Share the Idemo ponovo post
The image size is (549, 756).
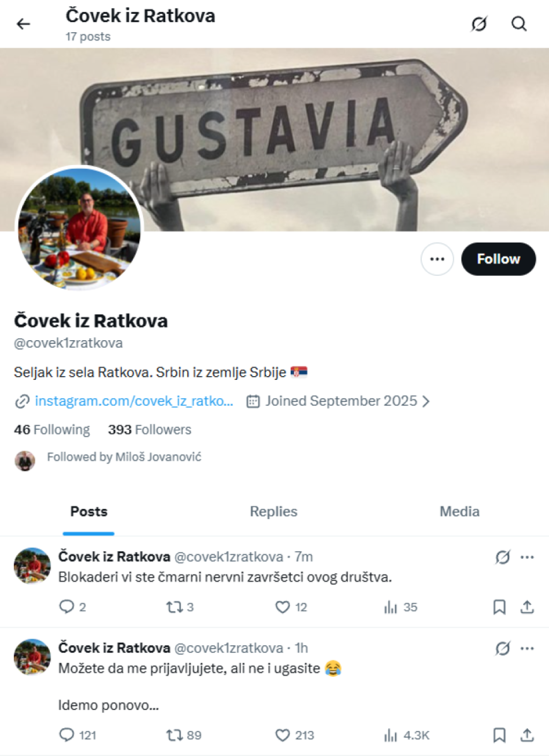point(527,735)
